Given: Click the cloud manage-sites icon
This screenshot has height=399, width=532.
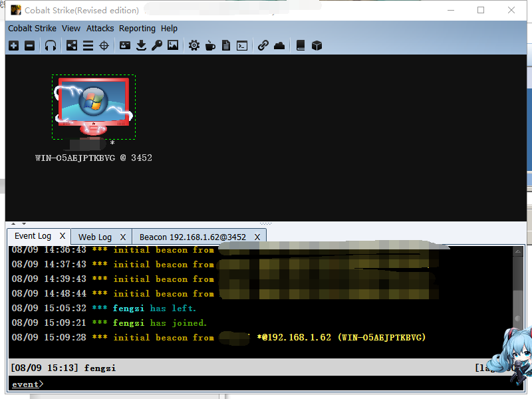Looking at the screenshot, I should click(x=279, y=45).
